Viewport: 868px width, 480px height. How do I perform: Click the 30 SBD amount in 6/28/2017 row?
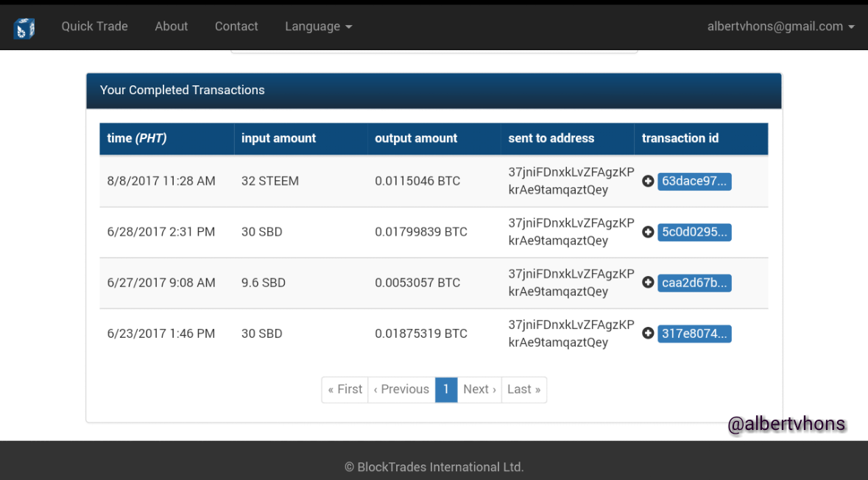262,232
